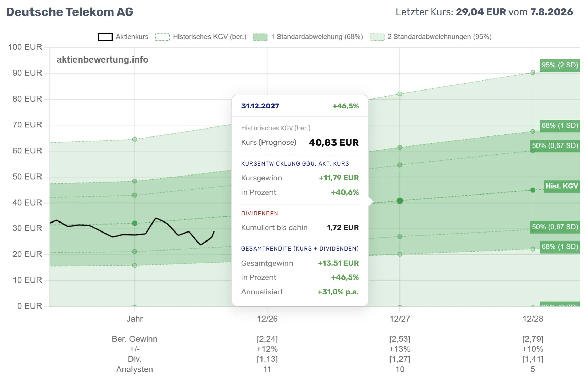
Task: Click the Hist. KGV series label
Action: pos(562,186)
